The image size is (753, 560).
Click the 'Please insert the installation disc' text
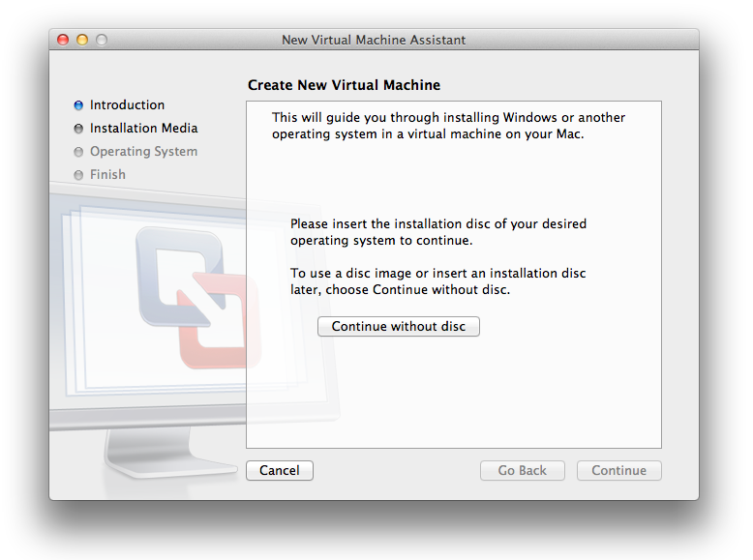click(438, 232)
